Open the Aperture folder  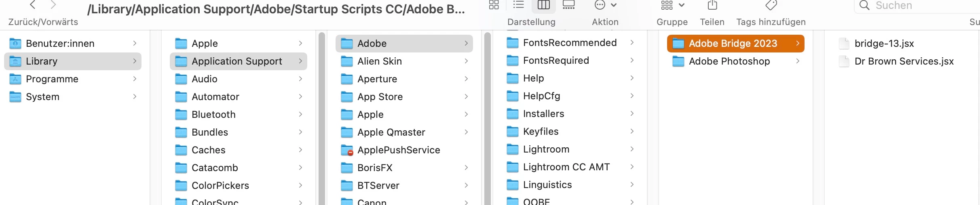pos(404,79)
